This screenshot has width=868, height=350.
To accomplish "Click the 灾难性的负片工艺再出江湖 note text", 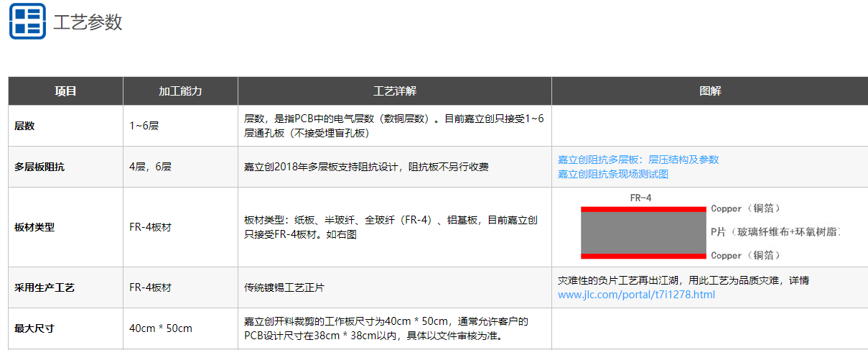I will (x=683, y=280).
